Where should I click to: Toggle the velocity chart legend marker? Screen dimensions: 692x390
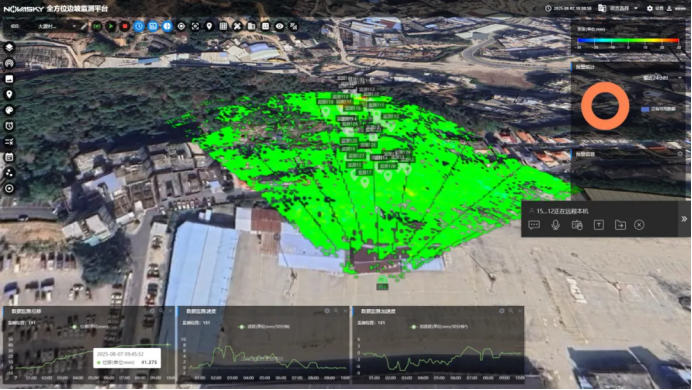(241, 327)
